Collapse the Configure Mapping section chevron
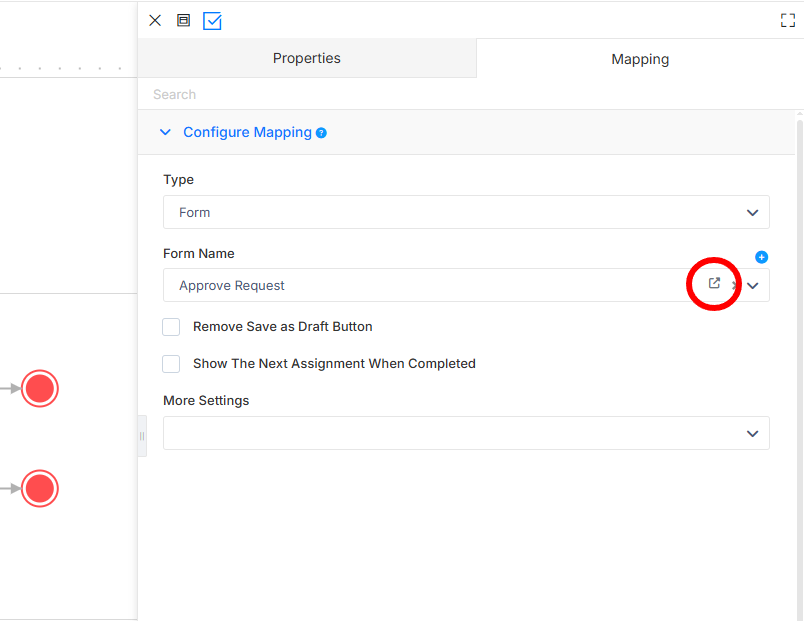 click(x=165, y=132)
